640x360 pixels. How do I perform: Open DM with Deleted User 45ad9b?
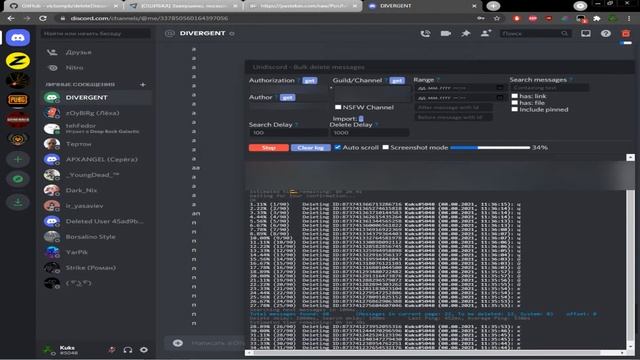click(96, 221)
